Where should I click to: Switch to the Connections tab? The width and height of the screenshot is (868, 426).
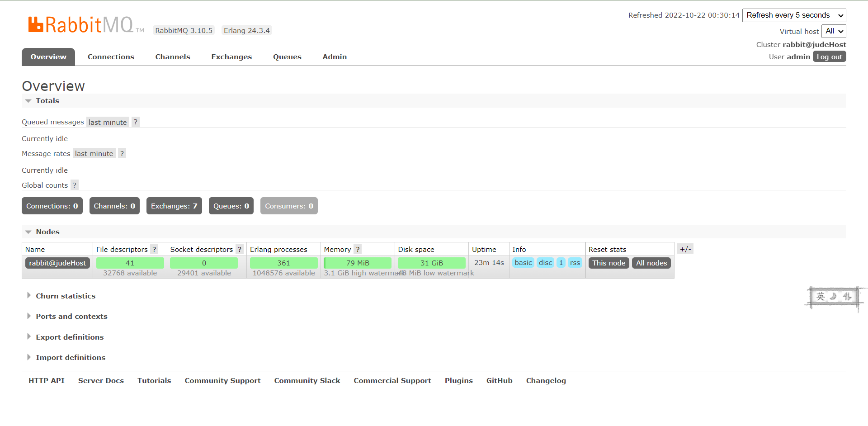pos(111,57)
